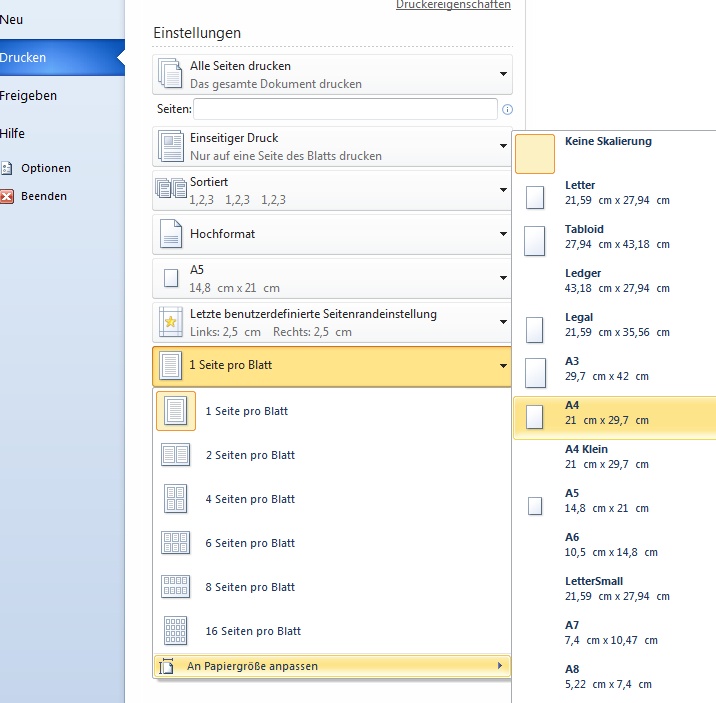Click the Legal paper icon in flyout
This screenshot has height=703, width=716.
click(535, 330)
